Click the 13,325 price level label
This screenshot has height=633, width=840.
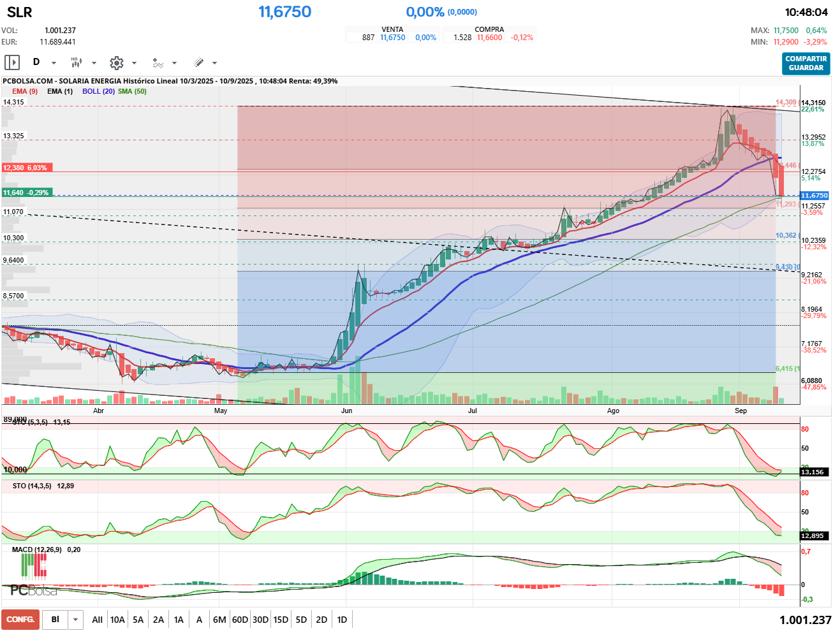13,136
